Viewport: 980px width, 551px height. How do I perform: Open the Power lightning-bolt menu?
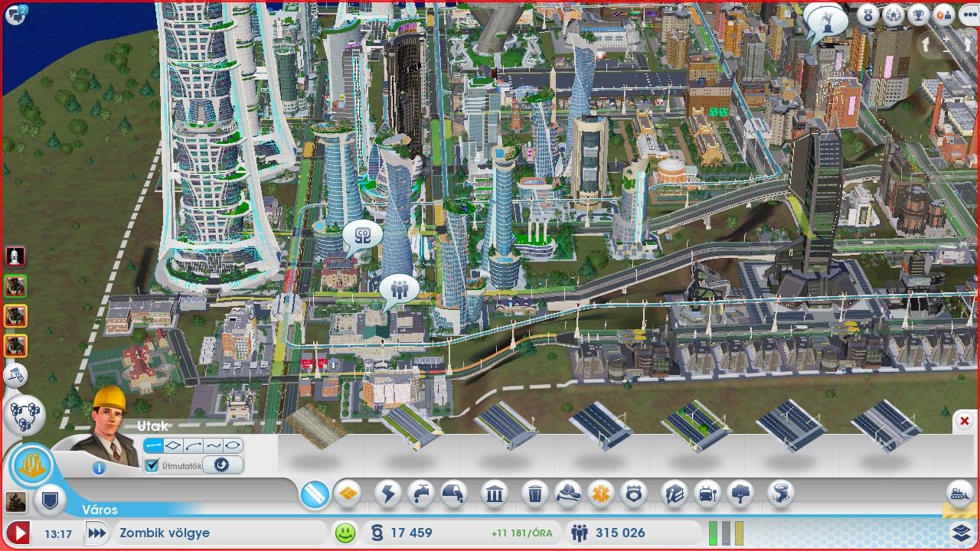(x=388, y=494)
